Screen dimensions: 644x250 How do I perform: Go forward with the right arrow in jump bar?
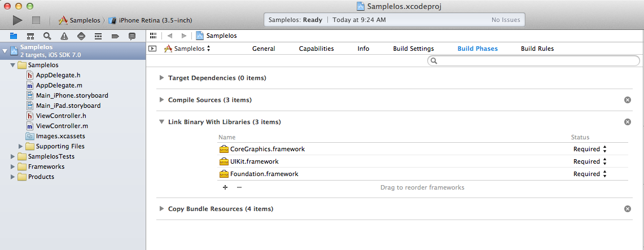(x=183, y=36)
